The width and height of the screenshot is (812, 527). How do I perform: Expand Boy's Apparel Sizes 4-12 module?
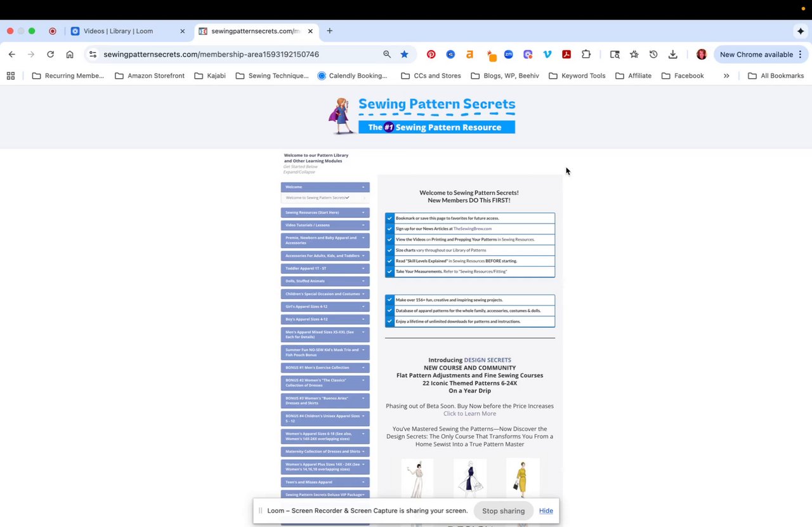pyautogui.click(x=325, y=319)
